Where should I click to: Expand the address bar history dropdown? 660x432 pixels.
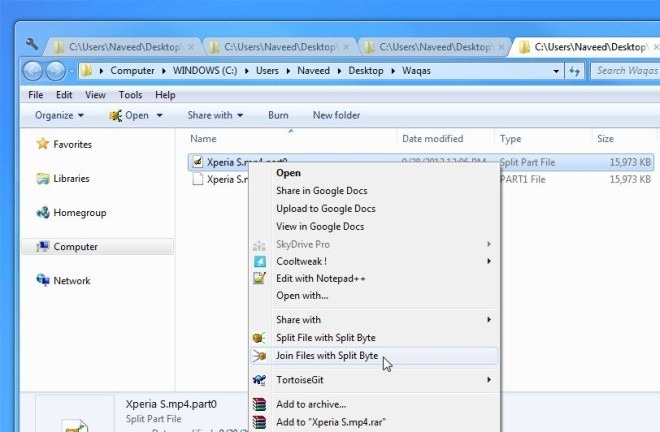click(556, 71)
